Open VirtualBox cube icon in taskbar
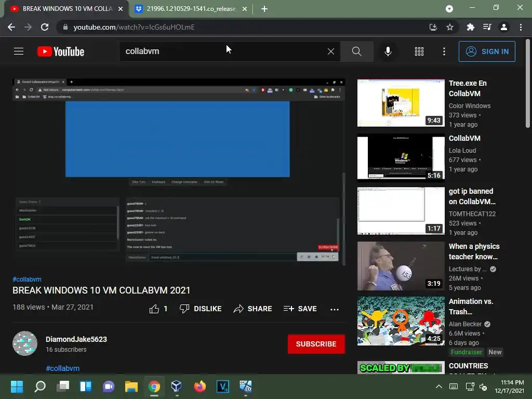This screenshot has height=399, width=532. tap(177, 387)
